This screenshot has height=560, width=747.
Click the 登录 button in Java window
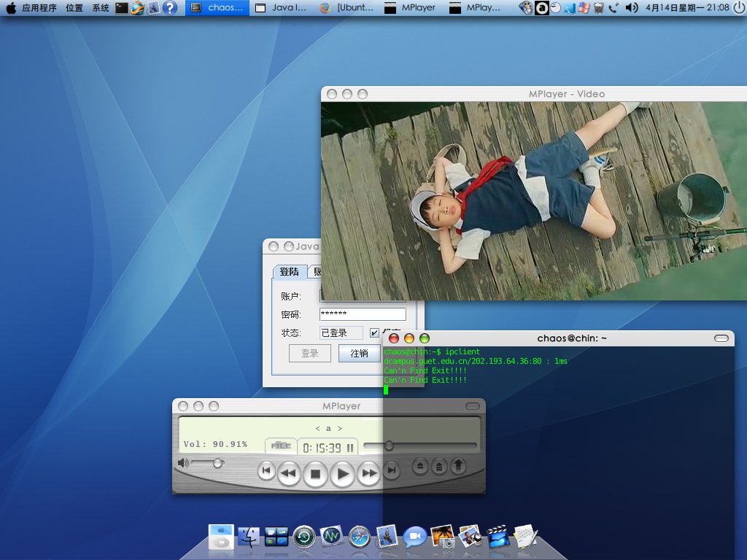[x=309, y=354]
